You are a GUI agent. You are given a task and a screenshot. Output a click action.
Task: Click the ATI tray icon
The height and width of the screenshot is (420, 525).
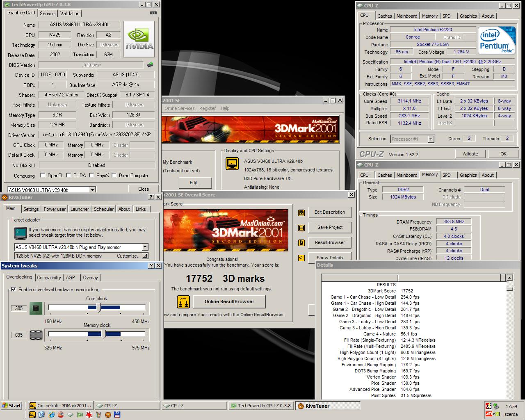pyautogui.click(x=488, y=414)
